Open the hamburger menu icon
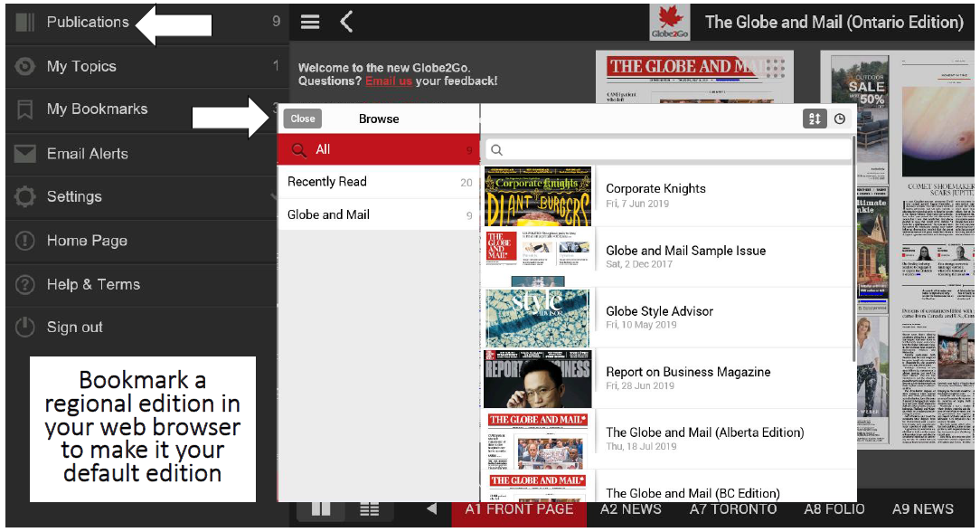 tap(310, 22)
